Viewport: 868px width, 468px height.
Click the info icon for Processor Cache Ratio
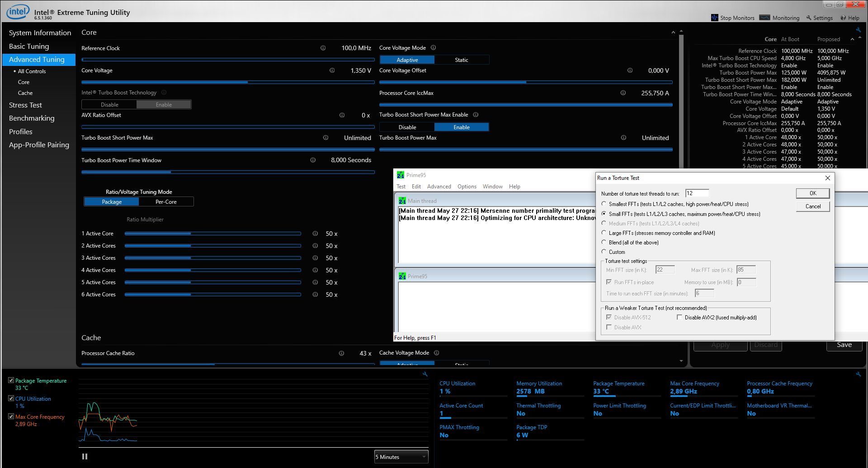tap(341, 353)
